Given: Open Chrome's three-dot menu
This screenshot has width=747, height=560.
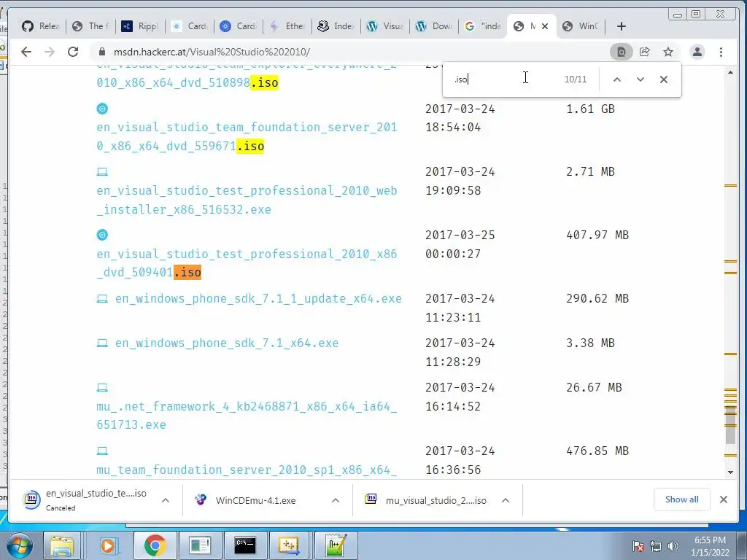Looking at the screenshot, I should coord(721,52).
